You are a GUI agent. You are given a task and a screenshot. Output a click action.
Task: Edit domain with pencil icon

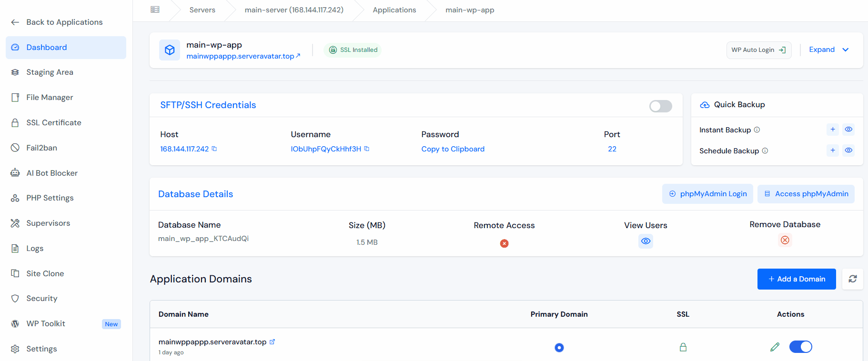[775, 347]
